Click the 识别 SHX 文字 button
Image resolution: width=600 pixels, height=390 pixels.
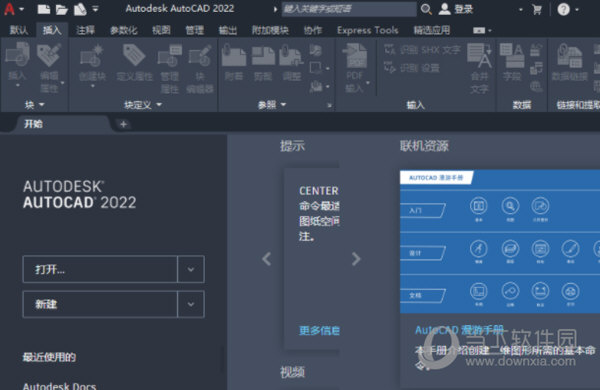(x=422, y=50)
